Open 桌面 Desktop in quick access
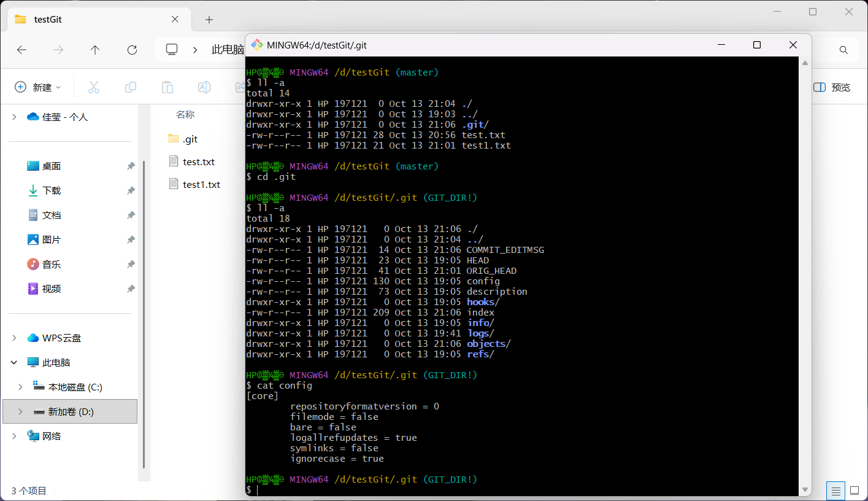868x501 pixels. pos(52,166)
